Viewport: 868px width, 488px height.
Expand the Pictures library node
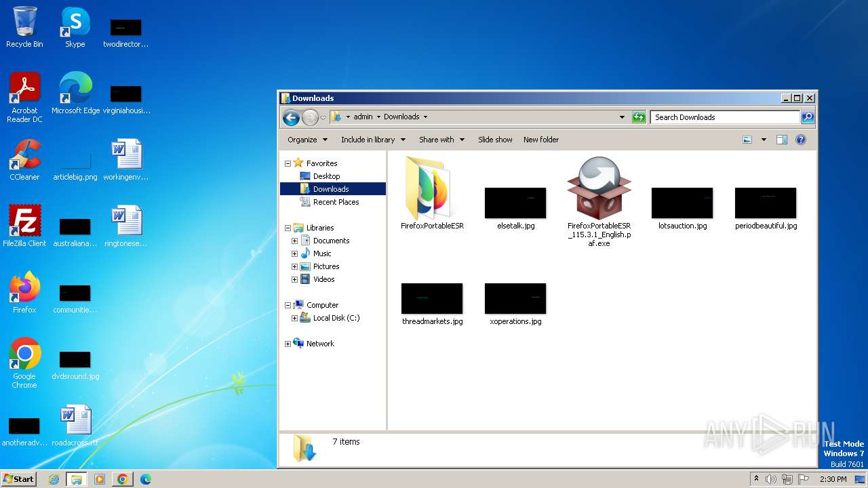click(294, 266)
